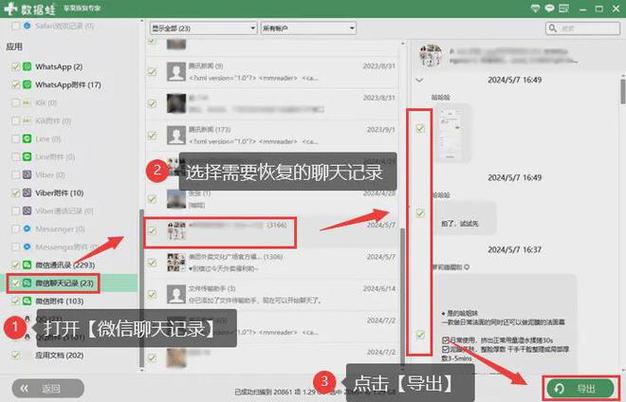Viewport: 626px width, 402px height.
Task: Click the 返回 back button
Action: click(48, 388)
